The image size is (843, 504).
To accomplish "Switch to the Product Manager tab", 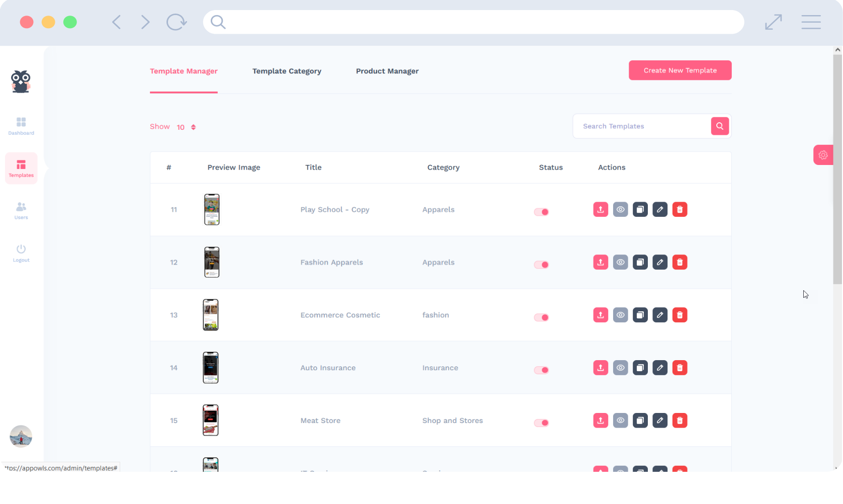I will pos(387,71).
